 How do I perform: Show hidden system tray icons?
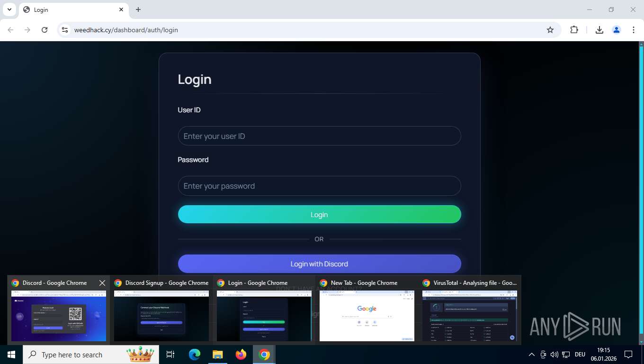click(x=531, y=355)
